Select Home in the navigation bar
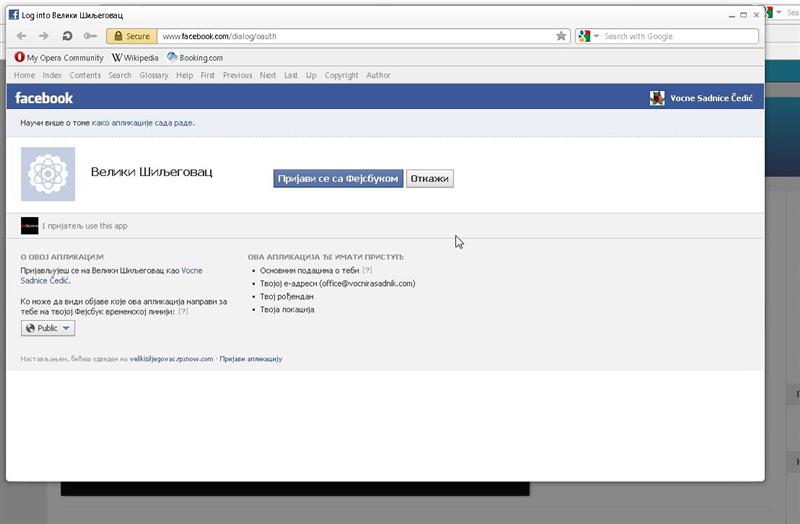 point(24,75)
